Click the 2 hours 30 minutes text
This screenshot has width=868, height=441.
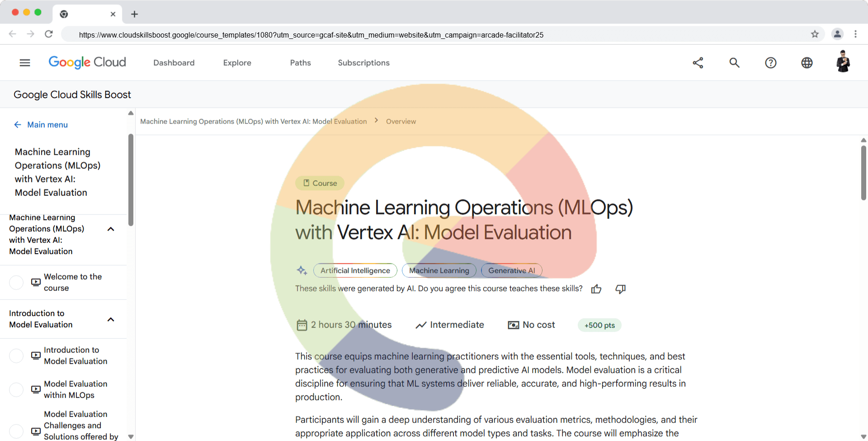pos(351,325)
